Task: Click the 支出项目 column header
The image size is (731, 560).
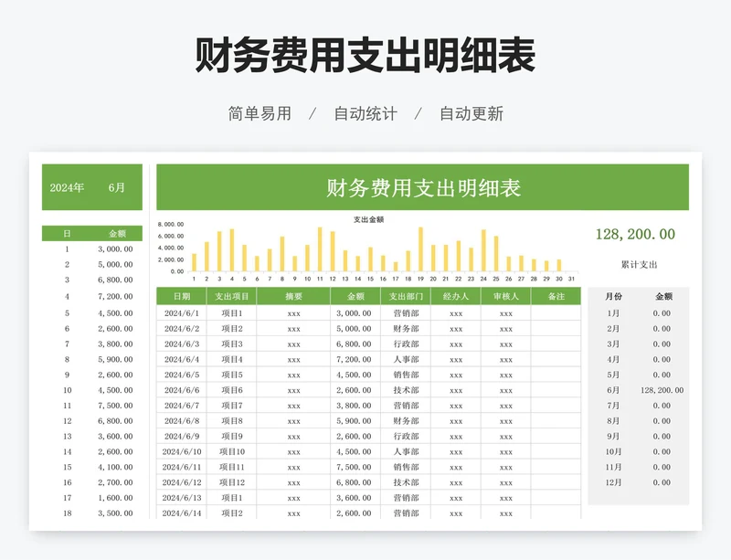Action: point(232,296)
